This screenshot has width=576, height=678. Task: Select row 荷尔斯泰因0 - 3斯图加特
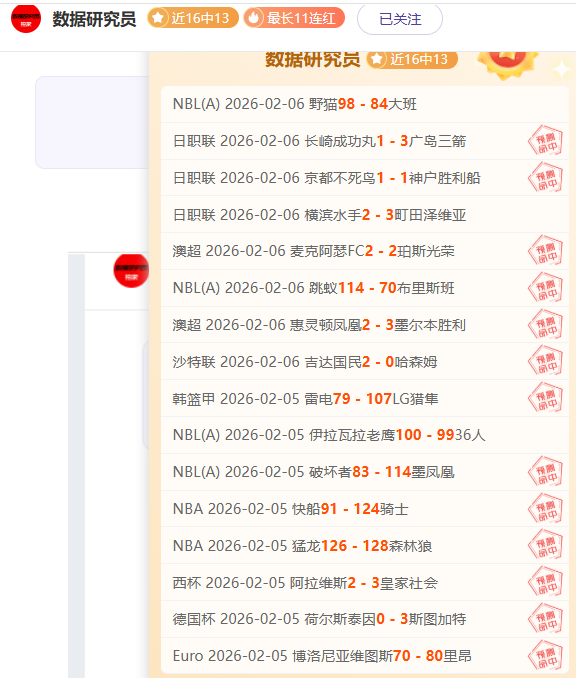365,619
